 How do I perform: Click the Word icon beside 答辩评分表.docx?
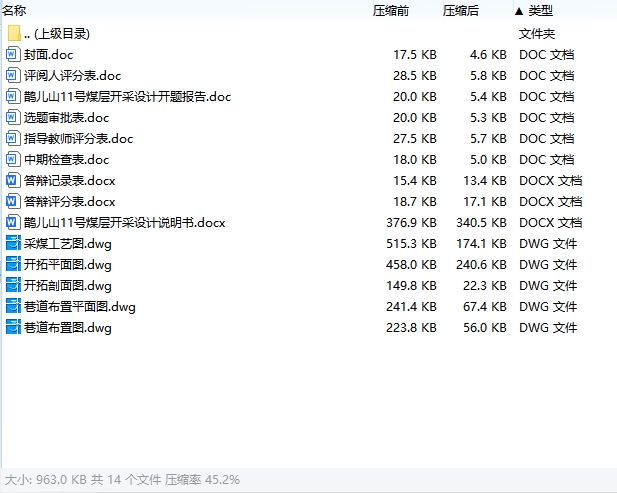pos(13,201)
